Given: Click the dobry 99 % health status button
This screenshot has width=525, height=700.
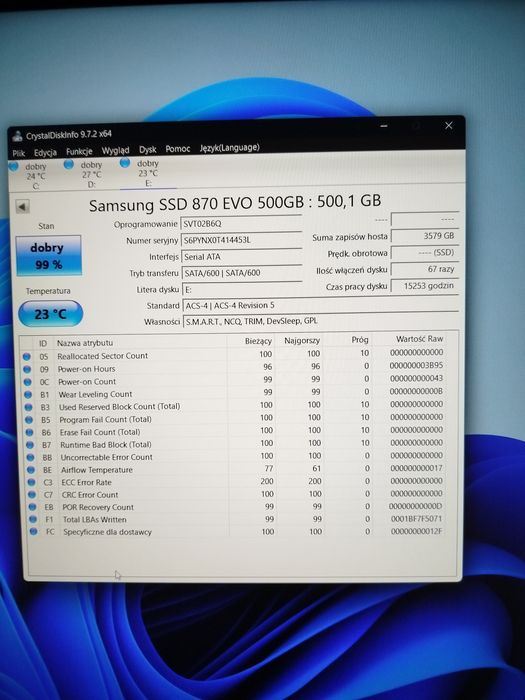Looking at the screenshot, I should click(49, 255).
